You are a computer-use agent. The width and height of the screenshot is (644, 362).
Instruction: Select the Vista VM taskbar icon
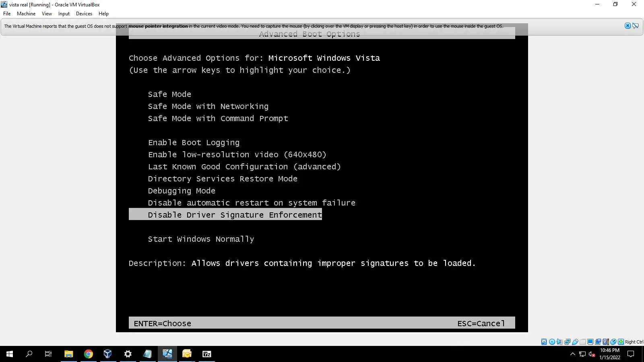coord(167,354)
